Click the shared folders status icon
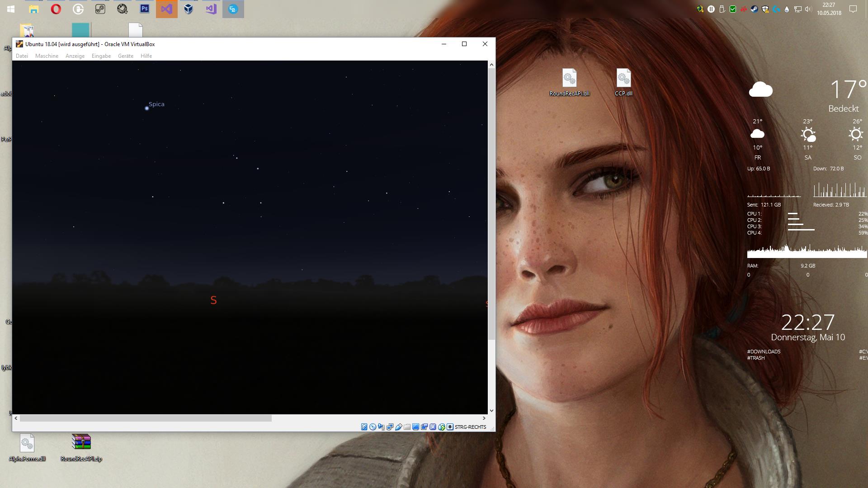The width and height of the screenshot is (868, 488). (407, 427)
